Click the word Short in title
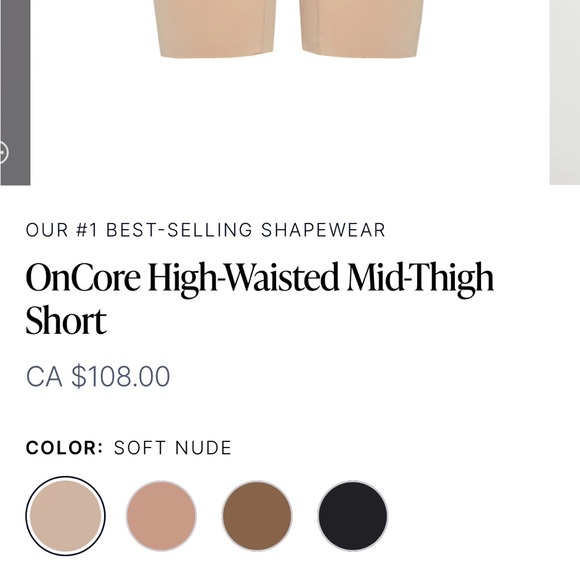Screen dimensions: 580x580 [x=66, y=320]
